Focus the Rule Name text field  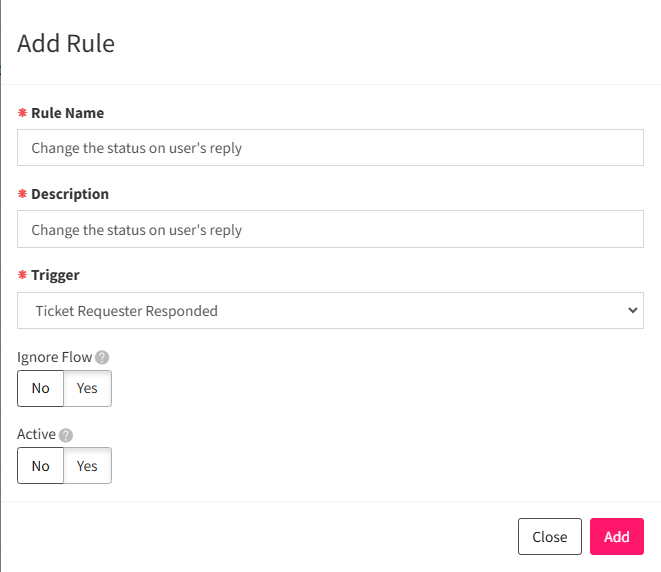click(330, 148)
